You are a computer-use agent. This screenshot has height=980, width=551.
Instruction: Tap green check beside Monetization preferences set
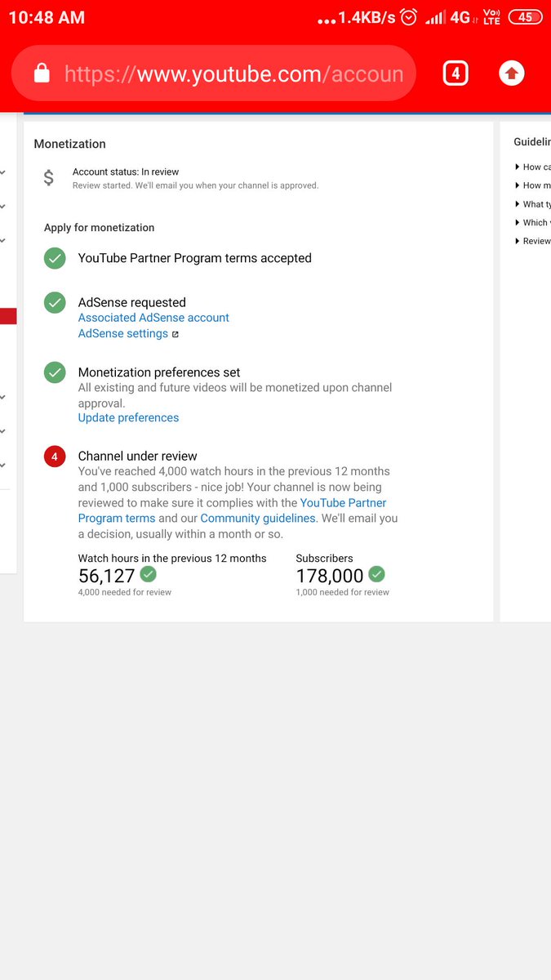[x=55, y=372]
